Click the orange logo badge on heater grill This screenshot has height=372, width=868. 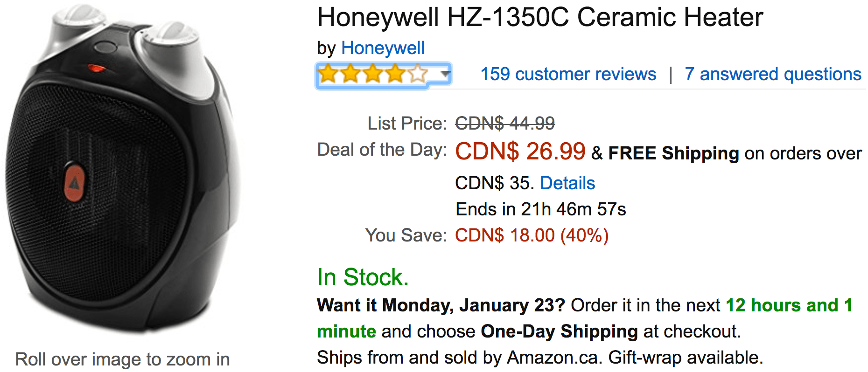pyautogui.click(x=74, y=182)
